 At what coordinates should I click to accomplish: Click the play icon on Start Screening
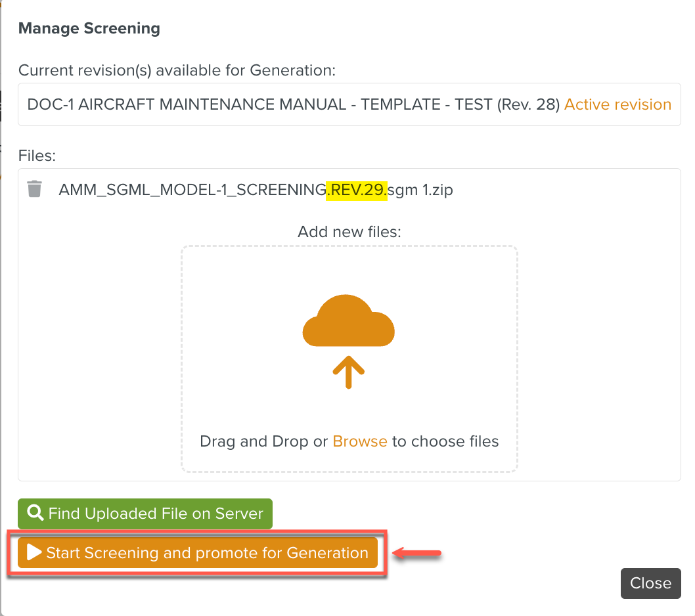[x=34, y=552]
